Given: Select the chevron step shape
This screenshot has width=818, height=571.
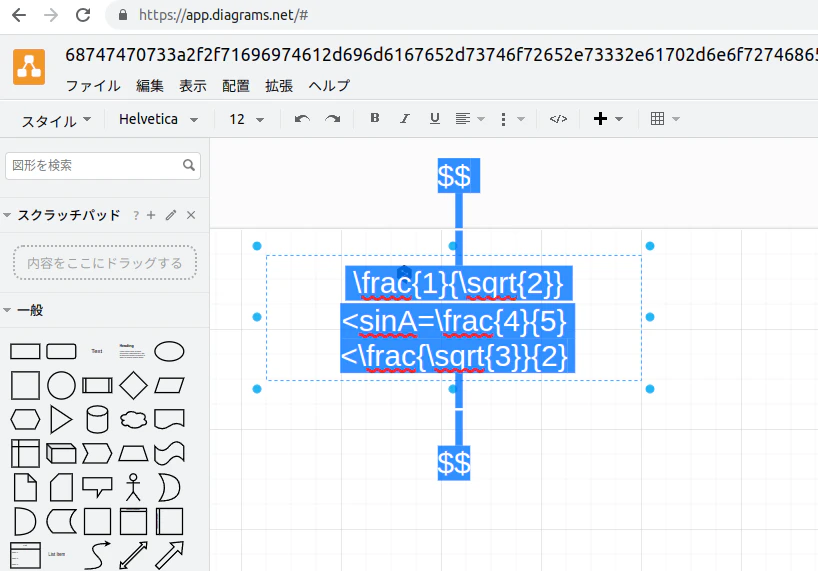Looking at the screenshot, I should [x=97, y=454].
